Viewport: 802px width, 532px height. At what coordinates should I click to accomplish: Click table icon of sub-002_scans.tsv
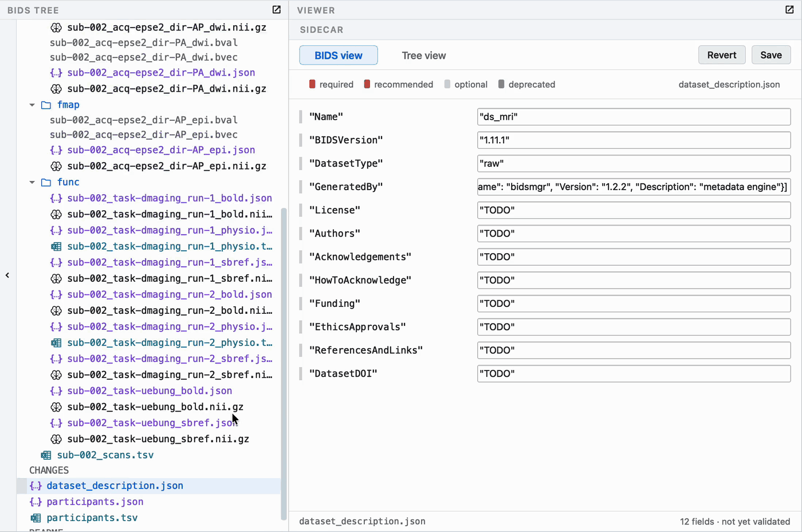click(46, 455)
